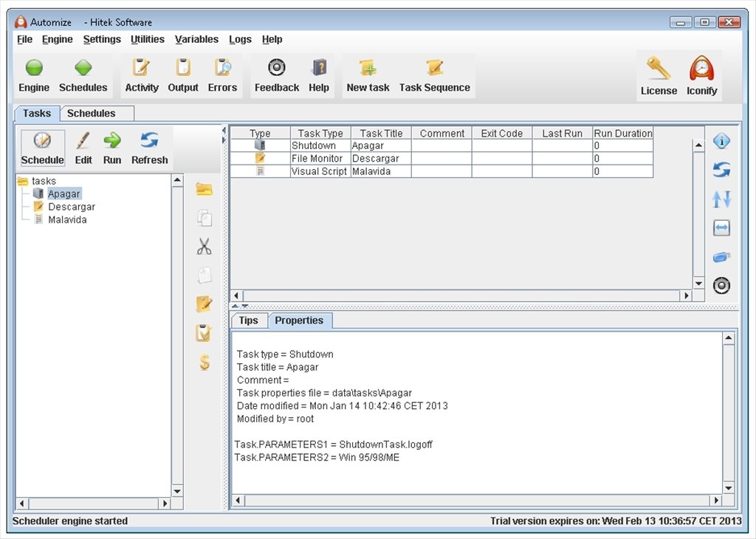The image size is (756, 539).
Task: Switch to the Tasks tab
Action: point(37,113)
